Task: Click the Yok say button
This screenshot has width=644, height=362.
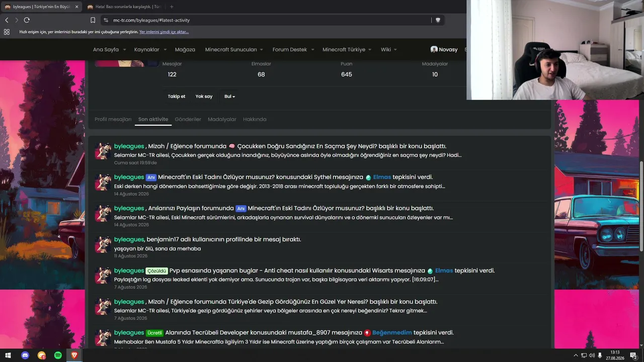Action: click(204, 97)
